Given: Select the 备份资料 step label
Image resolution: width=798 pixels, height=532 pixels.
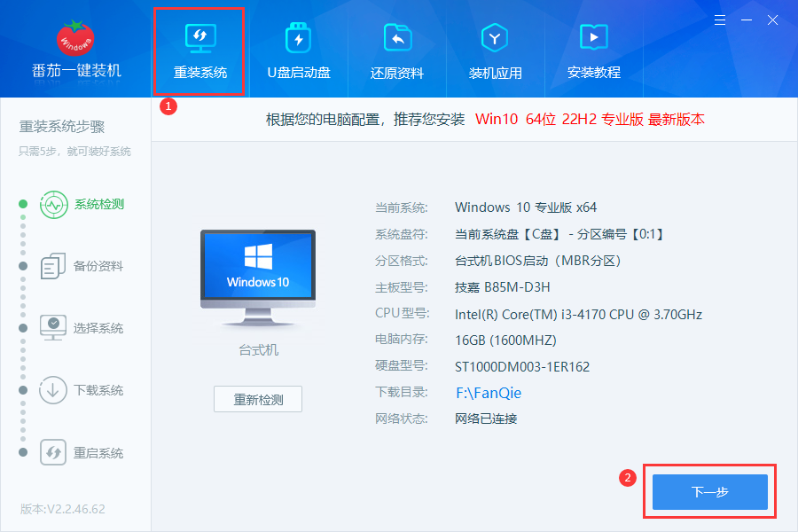Looking at the screenshot, I should coord(98,266).
